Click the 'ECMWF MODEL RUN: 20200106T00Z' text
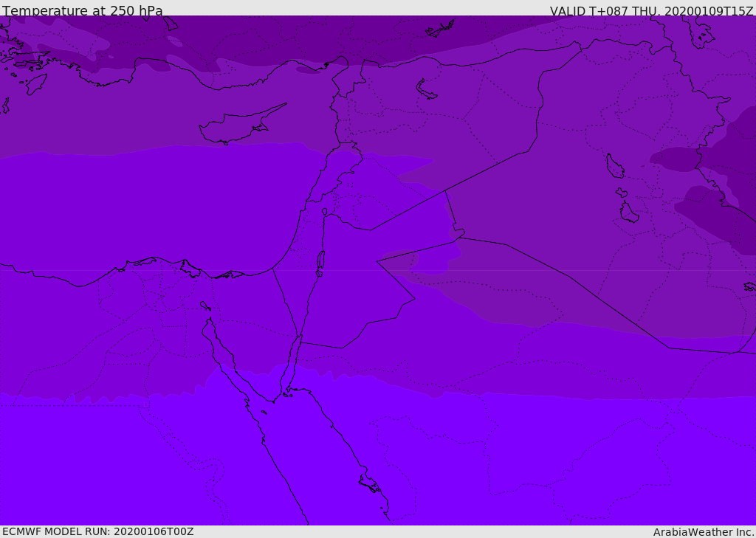Screen dimensions: 756x538 coord(98,531)
